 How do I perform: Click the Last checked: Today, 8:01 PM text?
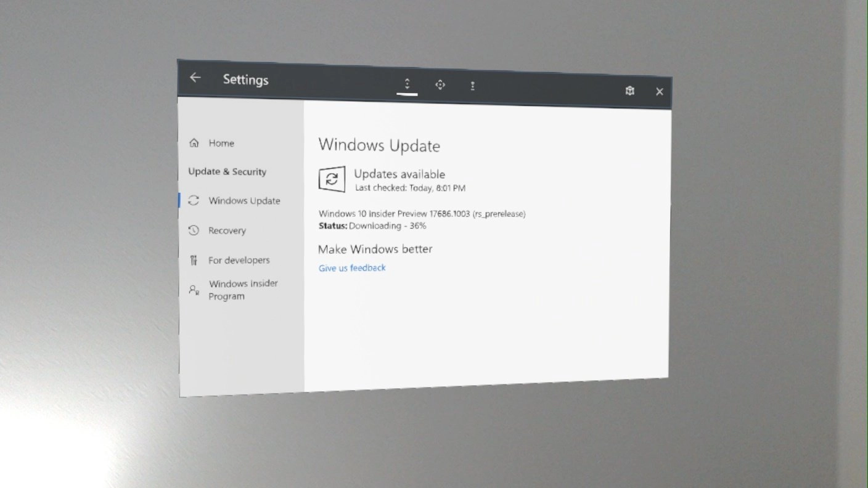[x=410, y=188]
